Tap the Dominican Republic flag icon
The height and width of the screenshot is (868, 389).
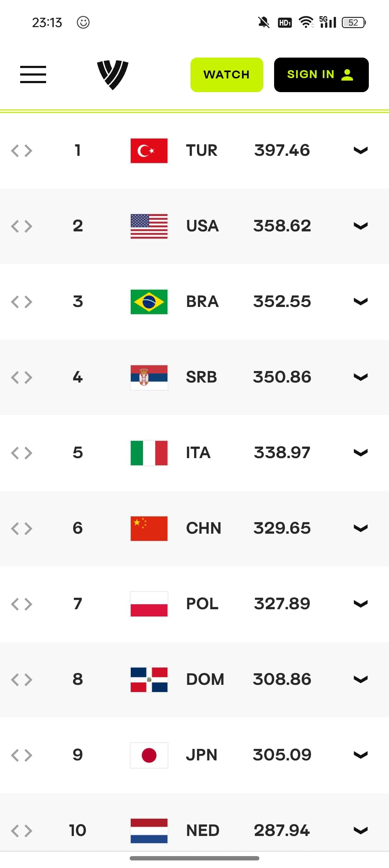[x=149, y=680]
